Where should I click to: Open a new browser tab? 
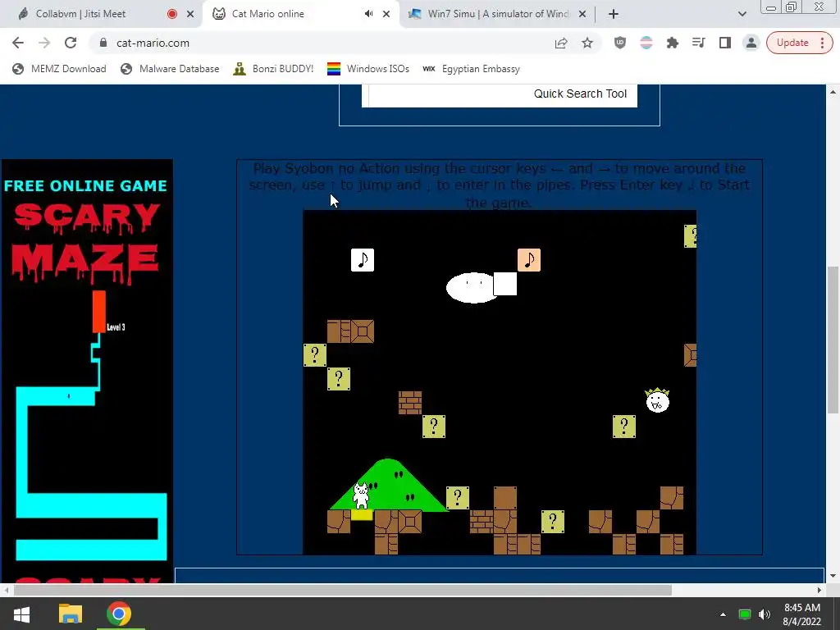[614, 14]
